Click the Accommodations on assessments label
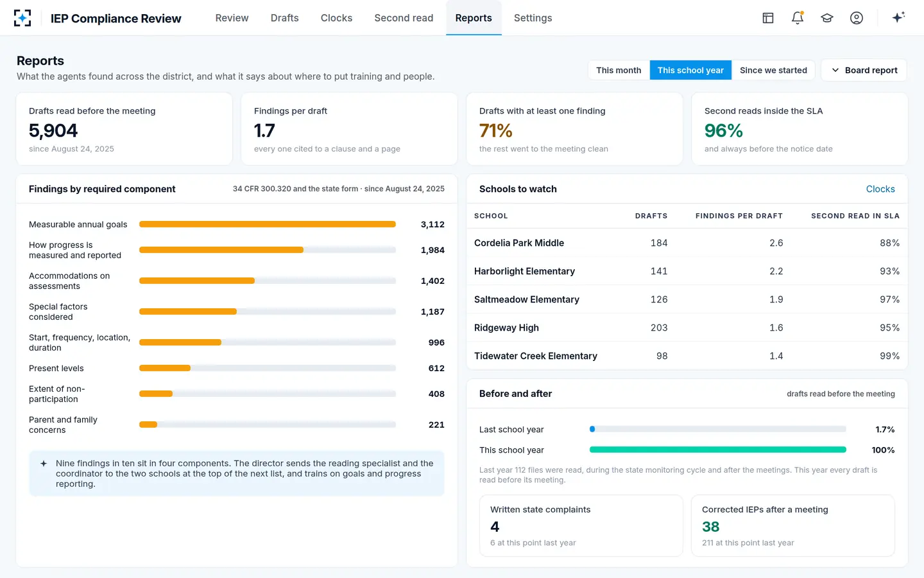The width and height of the screenshot is (924, 578). pyautogui.click(x=69, y=281)
